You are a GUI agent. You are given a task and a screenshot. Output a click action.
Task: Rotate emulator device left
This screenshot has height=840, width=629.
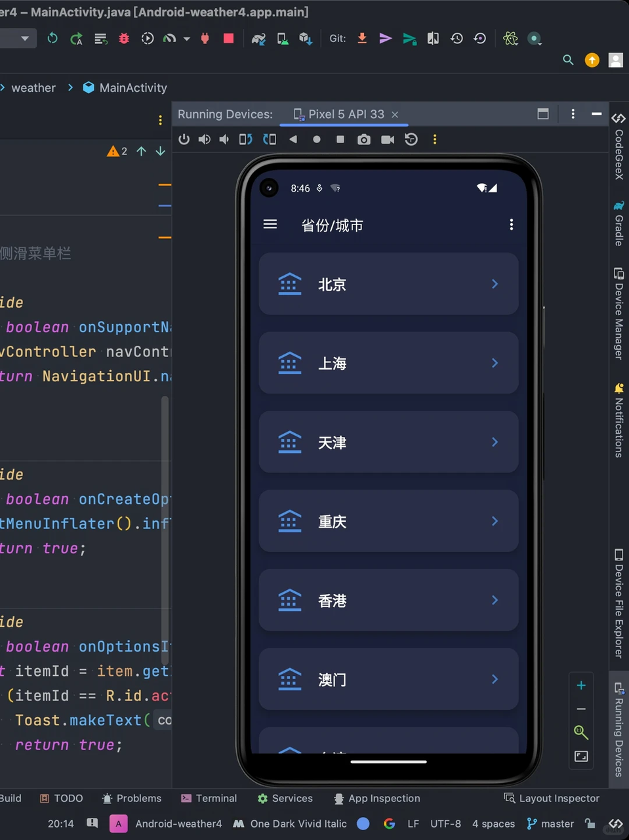[246, 139]
